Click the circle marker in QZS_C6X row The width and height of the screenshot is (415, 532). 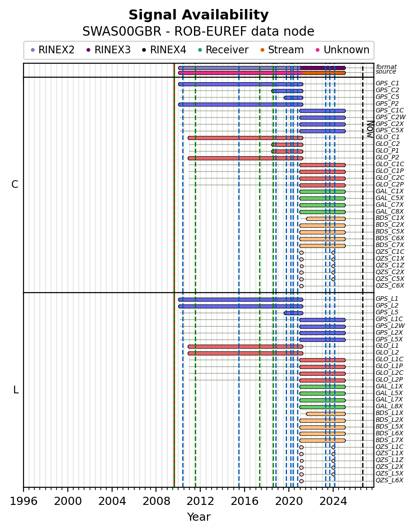pyautogui.click(x=301, y=286)
